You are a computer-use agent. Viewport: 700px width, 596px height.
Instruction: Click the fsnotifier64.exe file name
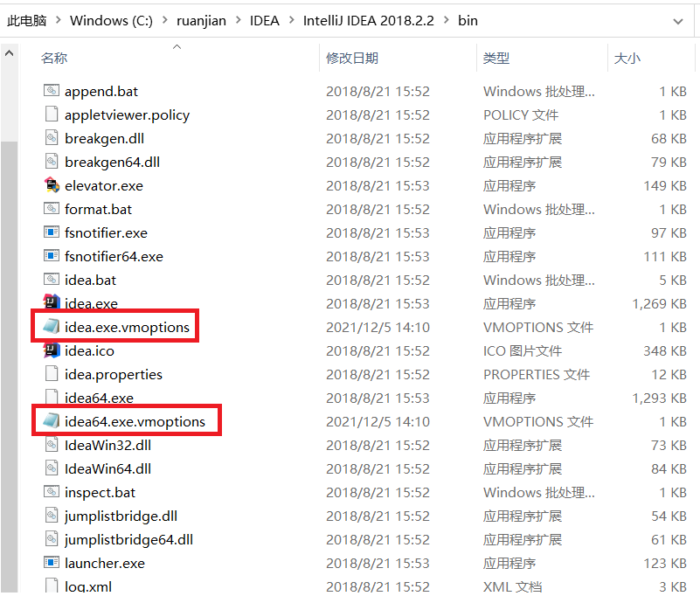click(x=114, y=256)
